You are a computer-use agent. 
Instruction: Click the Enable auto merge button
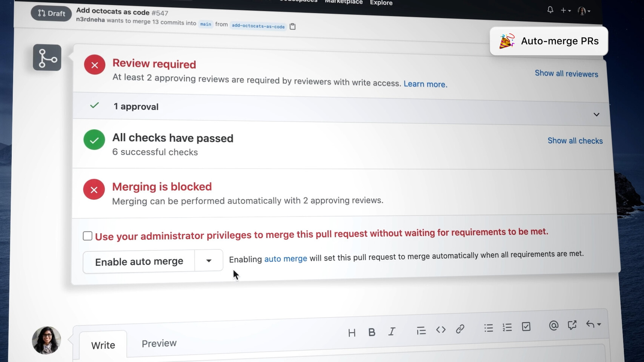point(139,262)
